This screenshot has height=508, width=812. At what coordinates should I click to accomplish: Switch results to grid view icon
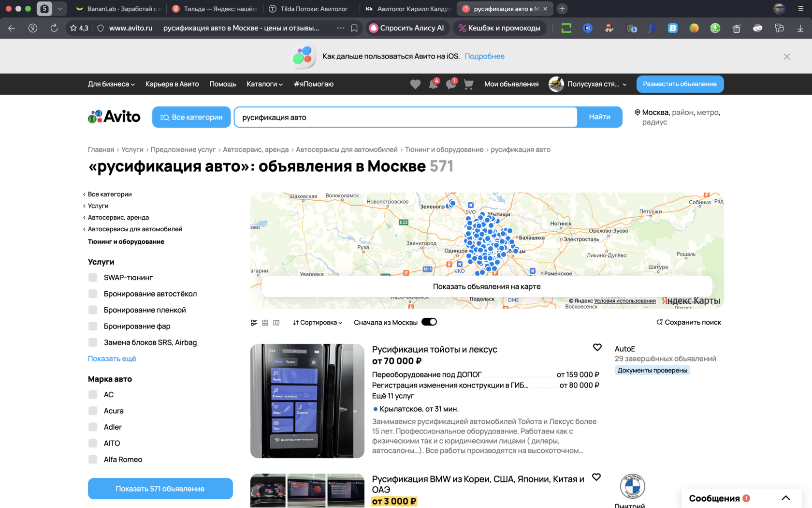[x=265, y=323]
